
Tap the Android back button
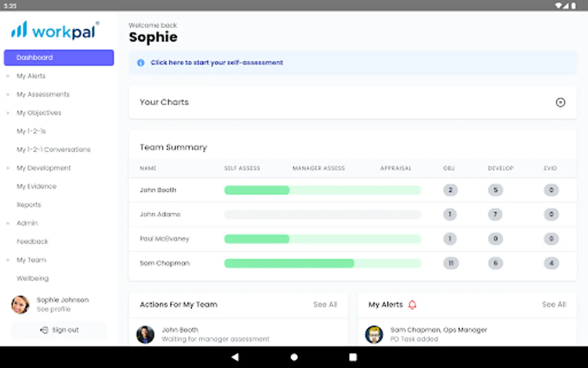pyautogui.click(x=235, y=357)
